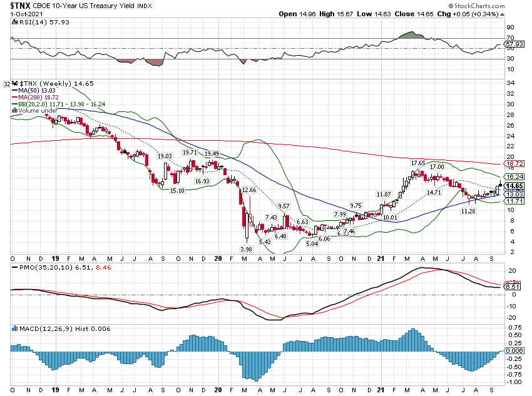Image resolution: width=532 pixels, height=396 pixels.
Task: Click the '7.43' price annotation
Action: (271, 217)
